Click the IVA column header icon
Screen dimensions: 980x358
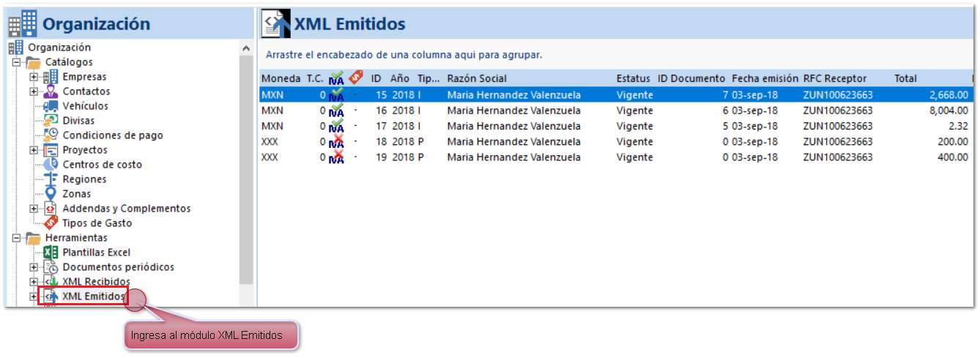[x=336, y=78]
